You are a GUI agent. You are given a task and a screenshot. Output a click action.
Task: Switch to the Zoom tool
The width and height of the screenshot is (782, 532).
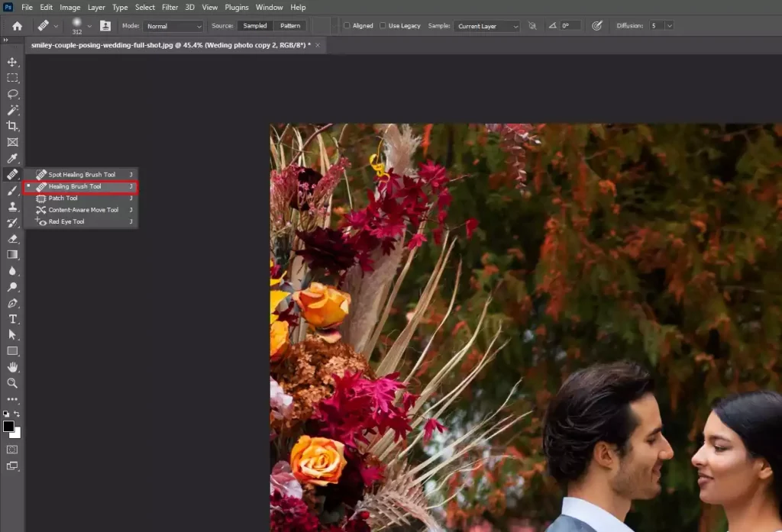click(x=11, y=383)
